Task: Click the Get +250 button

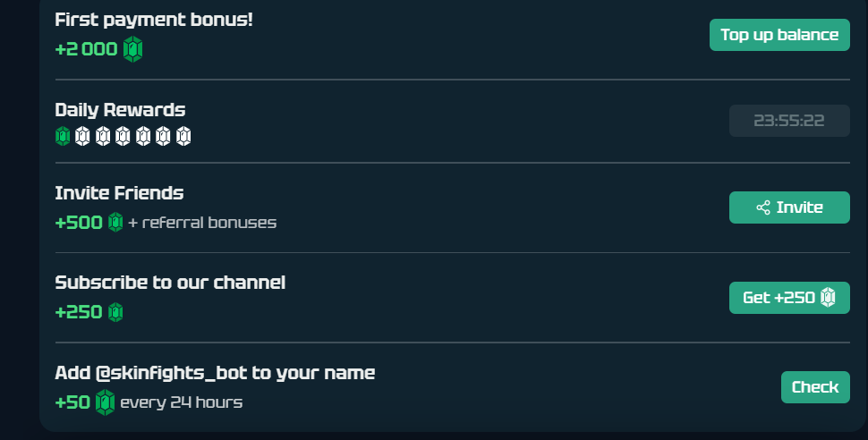Action: pyautogui.click(x=789, y=298)
